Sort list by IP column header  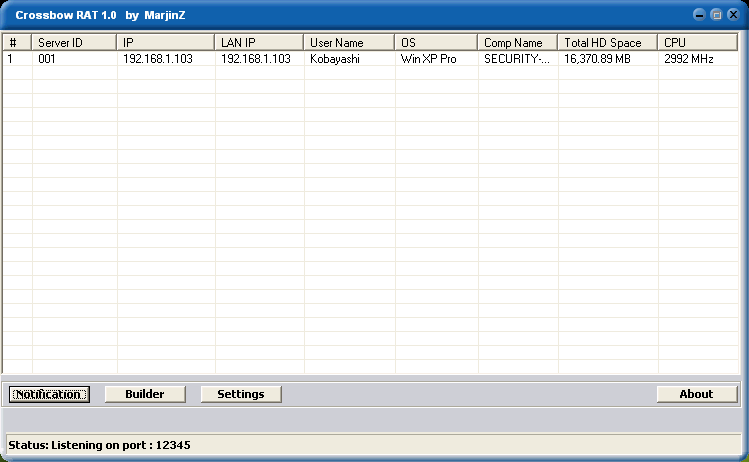pos(165,43)
